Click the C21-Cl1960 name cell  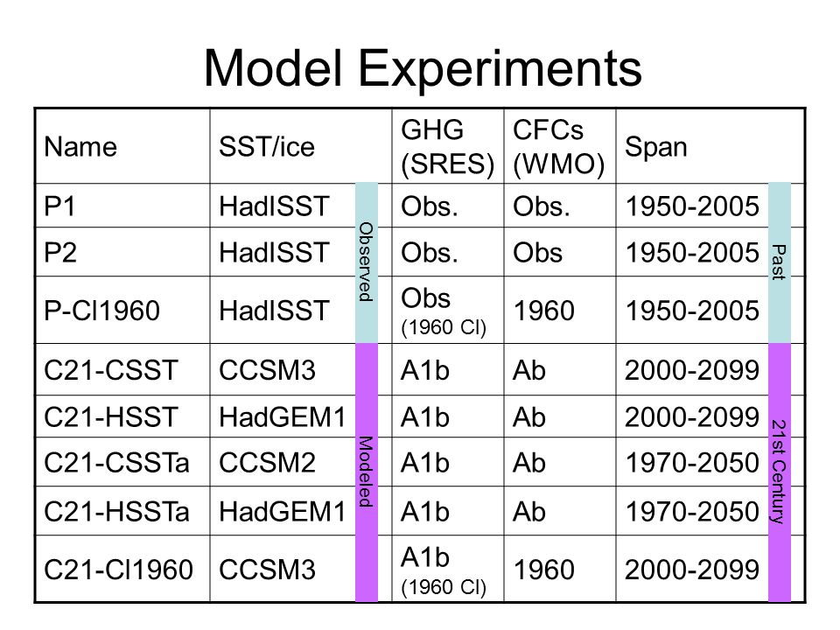point(122,570)
